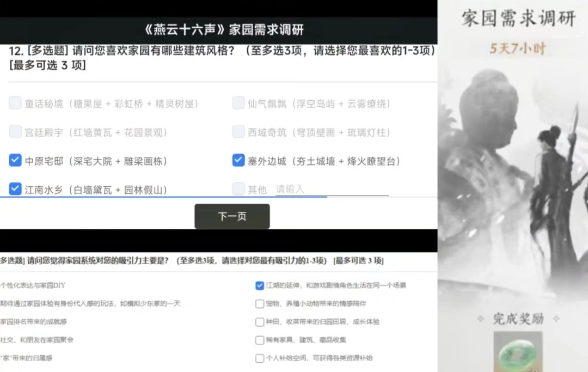Uncheck the 中原宅邸 option checkbox
Image resolution: width=588 pixels, height=372 pixels.
15,160
